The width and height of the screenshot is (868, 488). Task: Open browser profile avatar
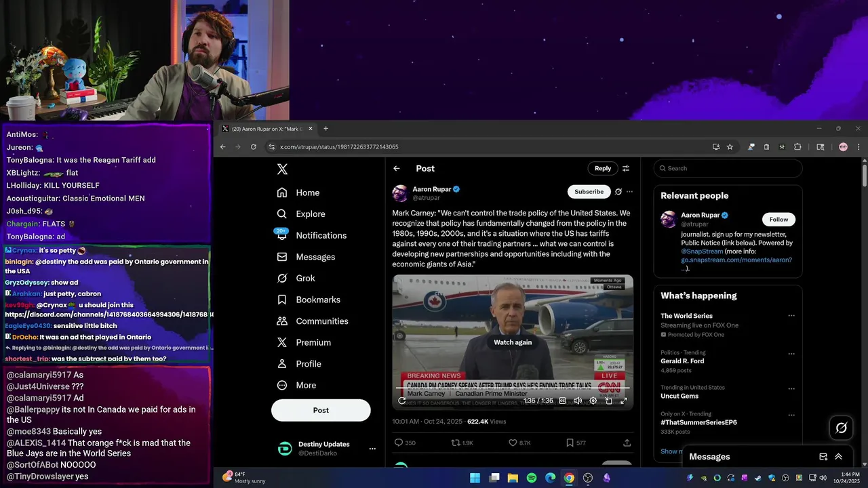(x=843, y=147)
